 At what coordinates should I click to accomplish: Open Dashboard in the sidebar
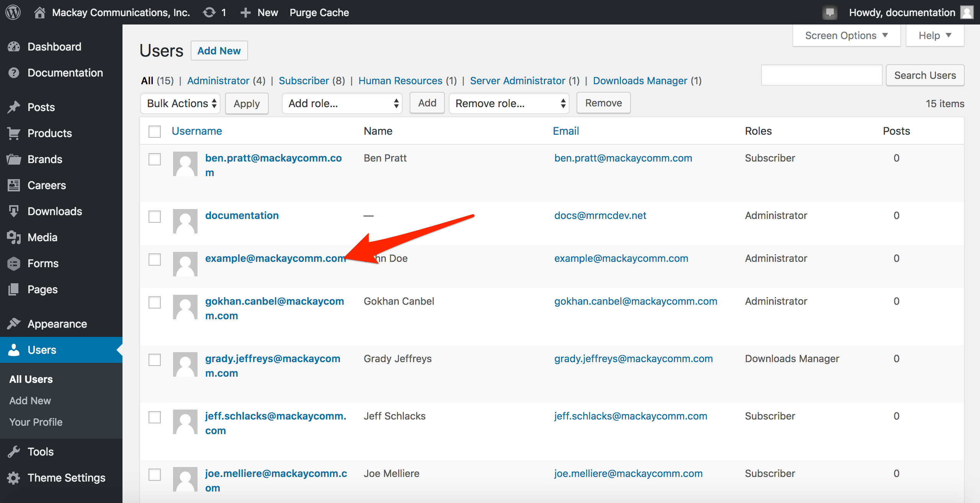(54, 47)
